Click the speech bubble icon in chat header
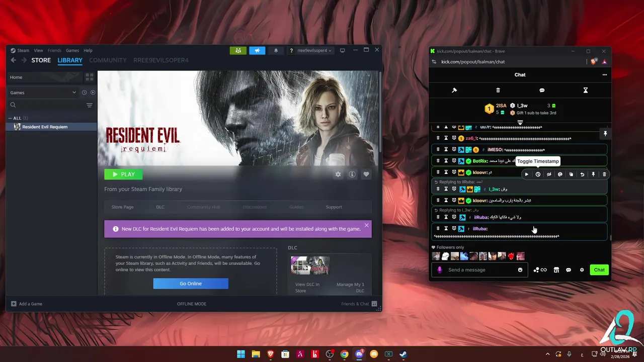Image resolution: width=644 pixels, height=362 pixels. point(542,90)
